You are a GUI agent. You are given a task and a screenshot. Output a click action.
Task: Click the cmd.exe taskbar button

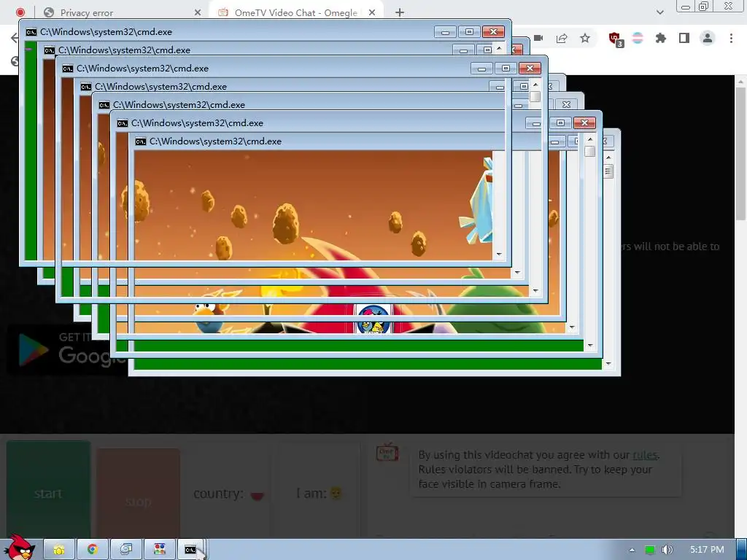[x=192, y=550]
